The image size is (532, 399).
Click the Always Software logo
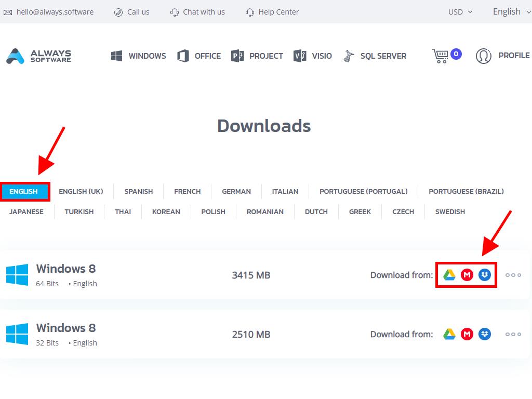(38, 56)
